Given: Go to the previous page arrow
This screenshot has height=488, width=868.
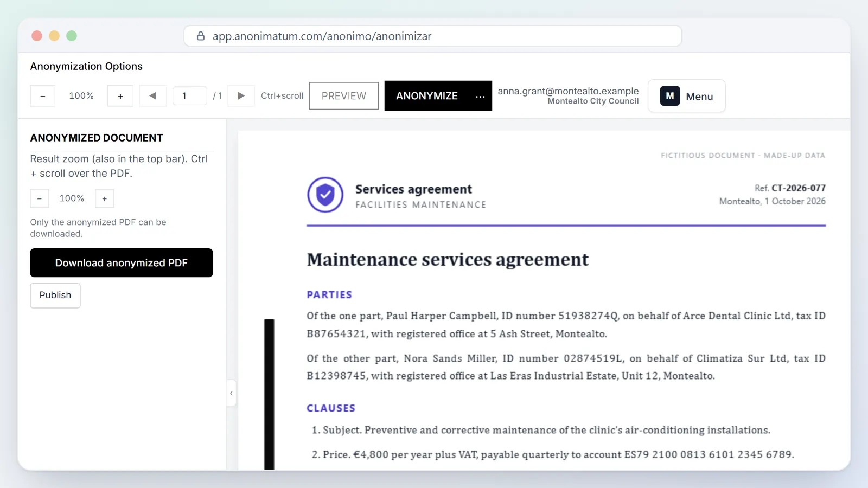Looking at the screenshot, I should pyautogui.click(x=153, y=96).
